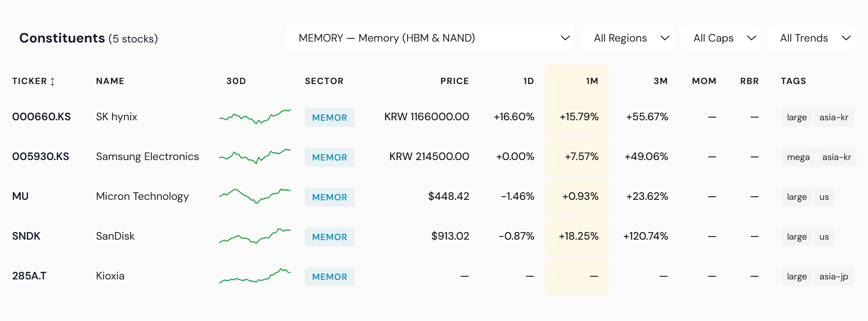Sort by the PRICE column header
The width and height of the screenshot is (868, 321).
point(455,81)
